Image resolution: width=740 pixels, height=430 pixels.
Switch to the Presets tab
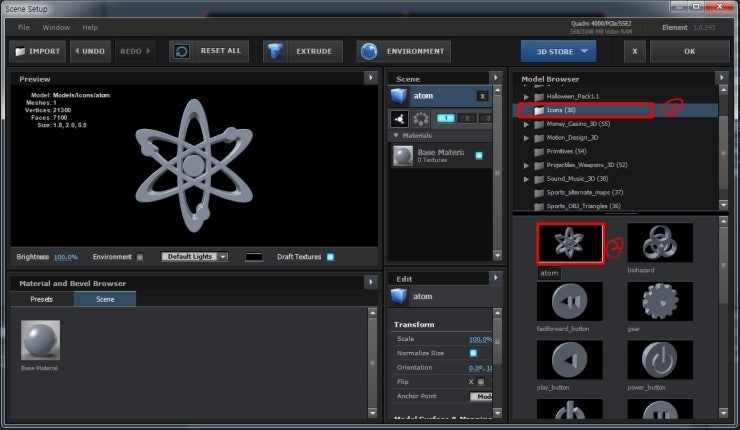(42, 299)
